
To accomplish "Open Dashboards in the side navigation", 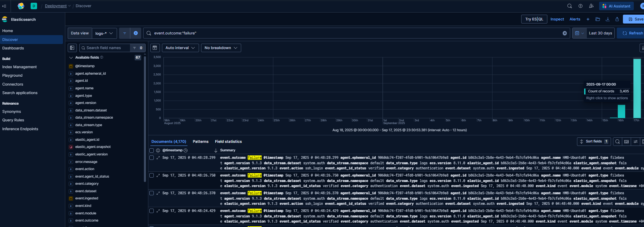I will point(13,48).
